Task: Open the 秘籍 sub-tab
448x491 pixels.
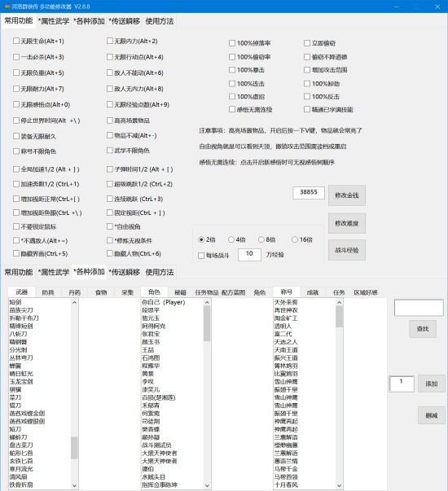Action: (x=181, y=292)
